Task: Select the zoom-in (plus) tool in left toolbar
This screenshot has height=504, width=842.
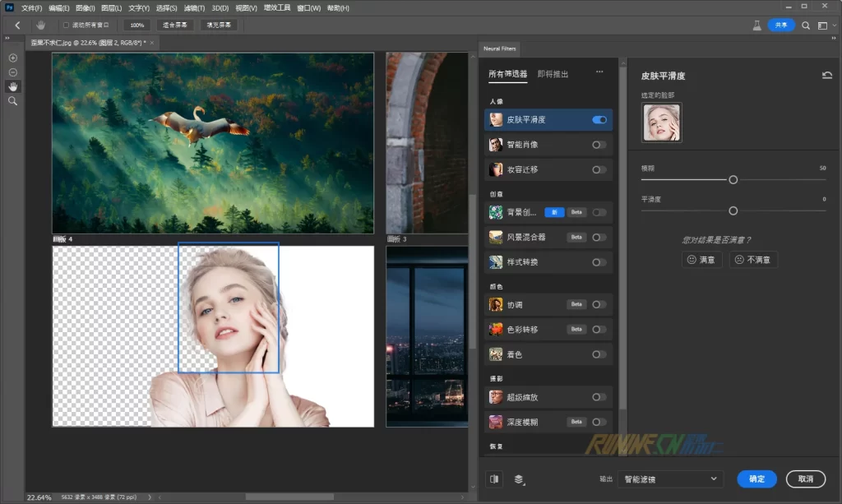Action: pos(12,58)
